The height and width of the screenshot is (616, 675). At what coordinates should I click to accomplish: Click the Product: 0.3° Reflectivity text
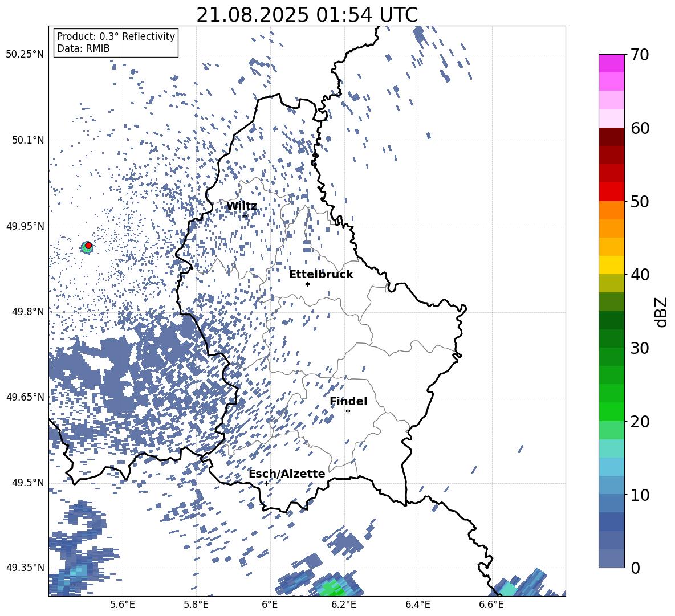[116, 36]
